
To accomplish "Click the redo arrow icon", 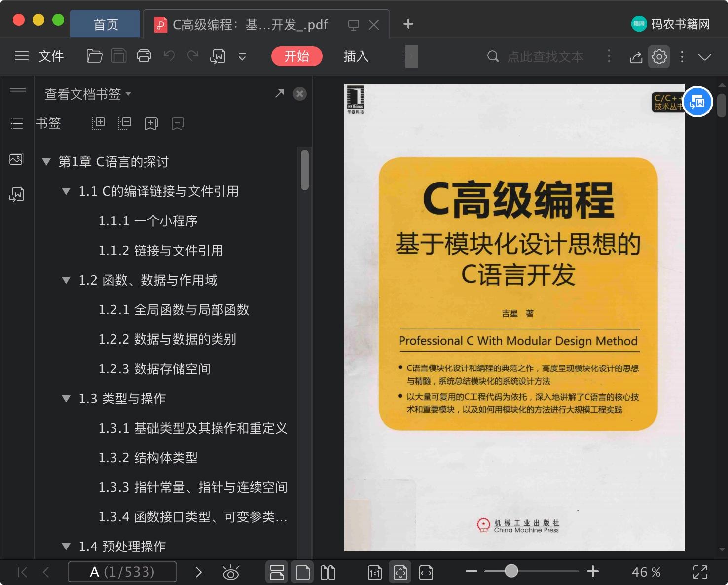I will (193, 56).
